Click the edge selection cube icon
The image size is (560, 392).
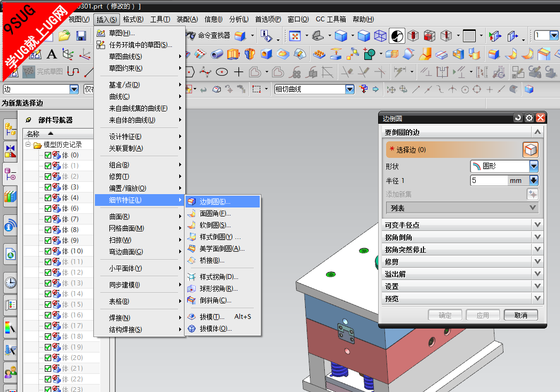pyautogui.click(x=530, y=149)
